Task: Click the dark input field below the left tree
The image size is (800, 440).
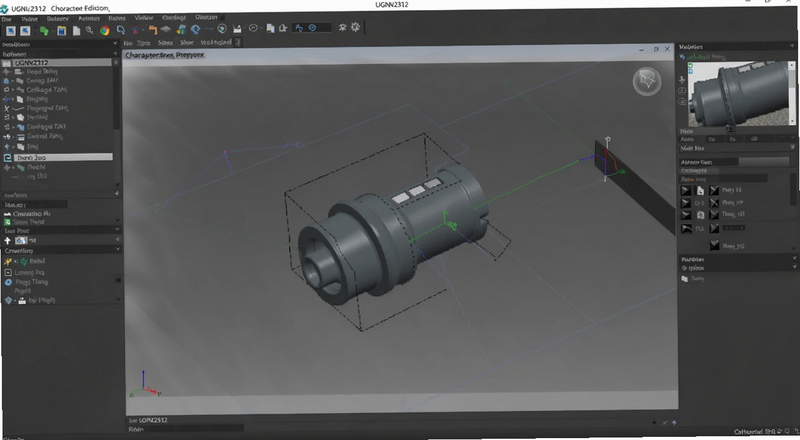Action: (x=35, y=204)
